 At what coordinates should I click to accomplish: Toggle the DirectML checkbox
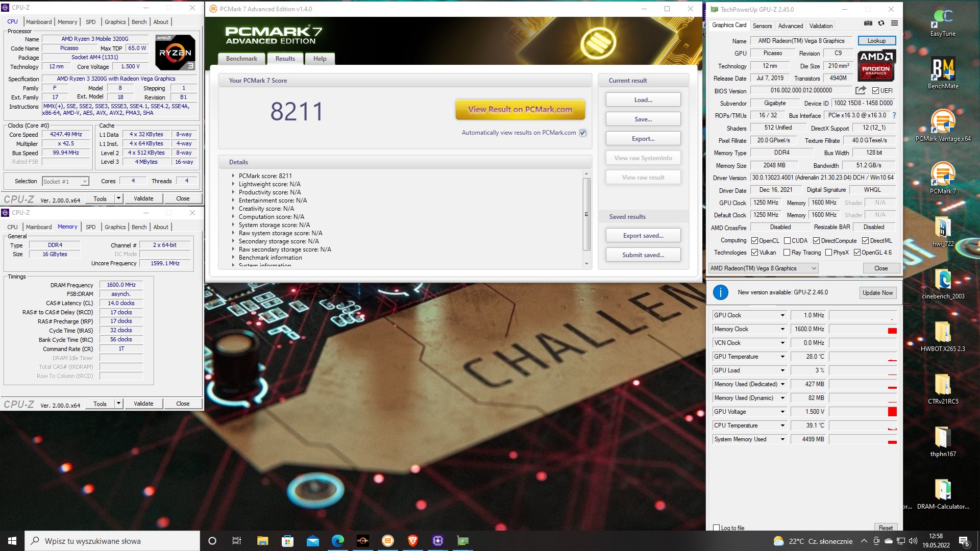[865, 241]
